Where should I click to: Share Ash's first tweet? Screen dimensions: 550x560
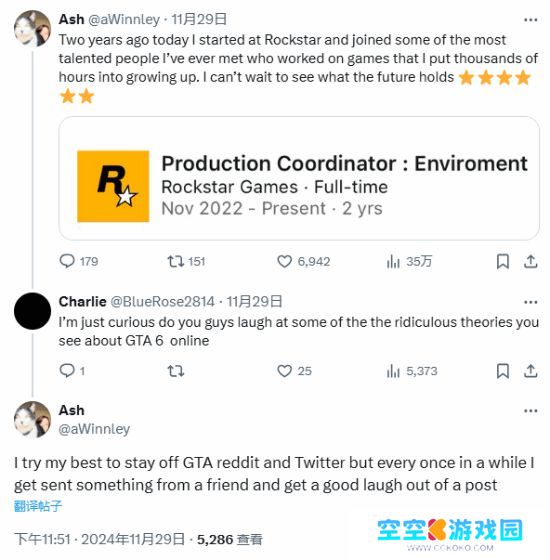coord(531,261)
